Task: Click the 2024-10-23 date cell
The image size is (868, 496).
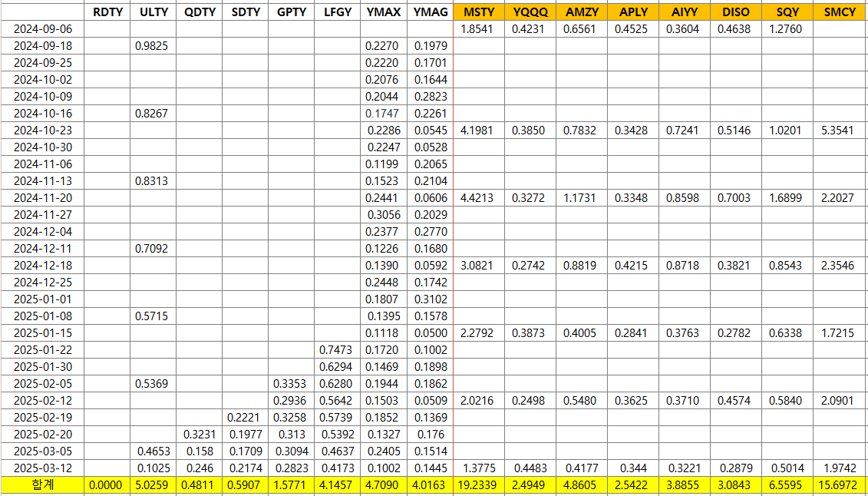Action: [43, 131]
